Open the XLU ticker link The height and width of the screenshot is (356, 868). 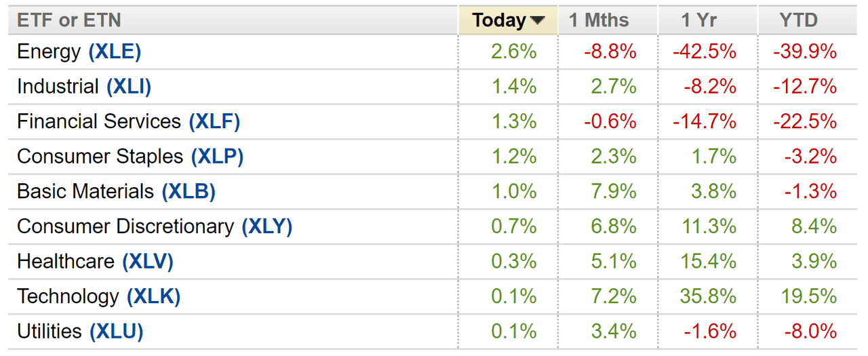tap(116, 332)
